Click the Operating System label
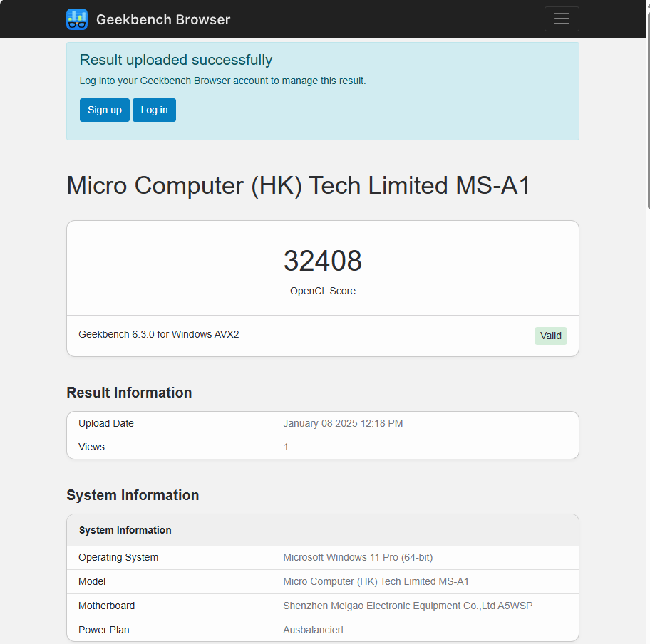Viewport: 650px width, 644px height. point(118,557)
